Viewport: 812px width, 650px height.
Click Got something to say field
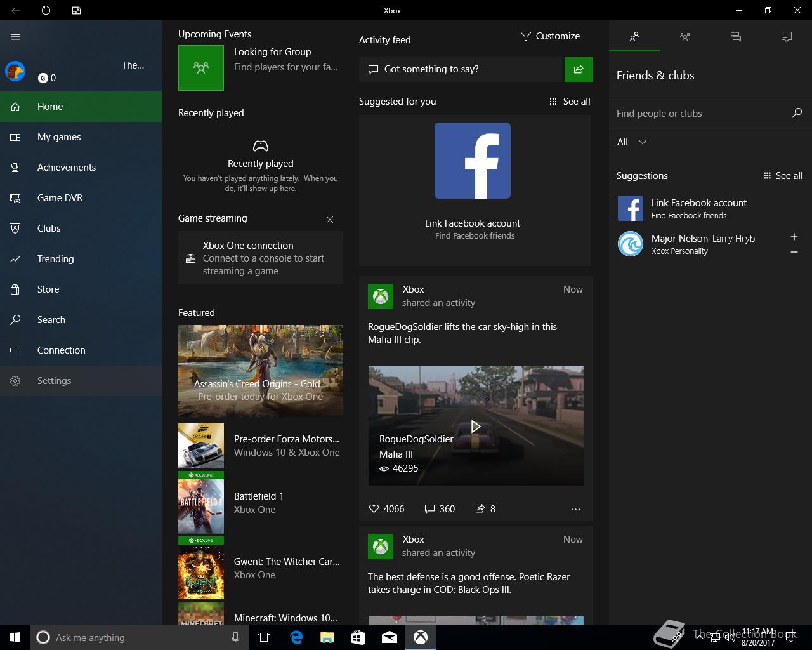point(462,69)
